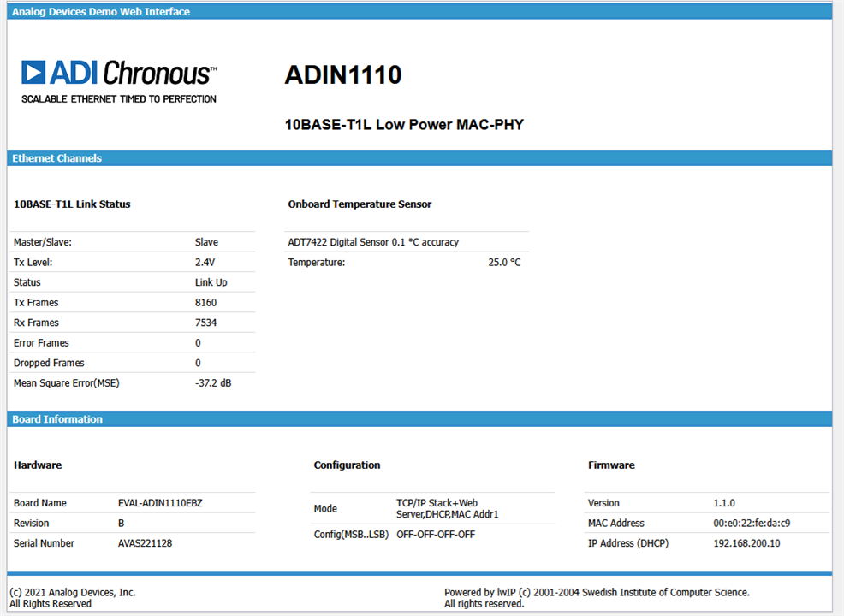The width and height of the screenshot is (844, 616).
Task: Select the Rx Frames count 7534
Action: click(205, 323)
